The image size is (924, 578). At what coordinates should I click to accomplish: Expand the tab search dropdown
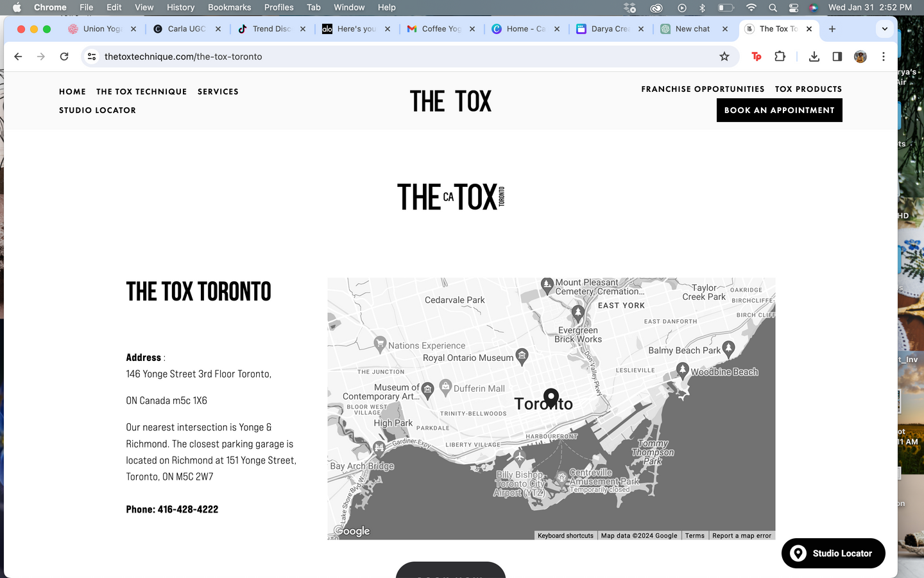(x=884, y=29)
